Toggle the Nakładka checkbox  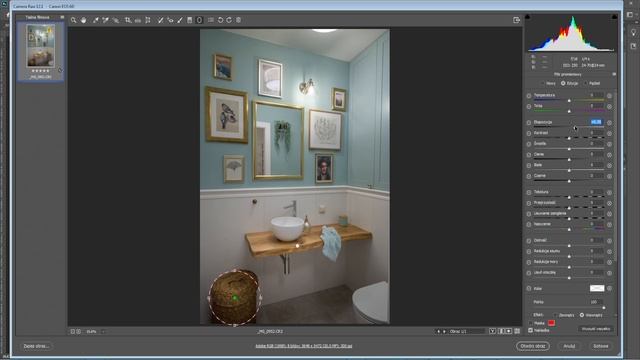[x=531, y=330]
